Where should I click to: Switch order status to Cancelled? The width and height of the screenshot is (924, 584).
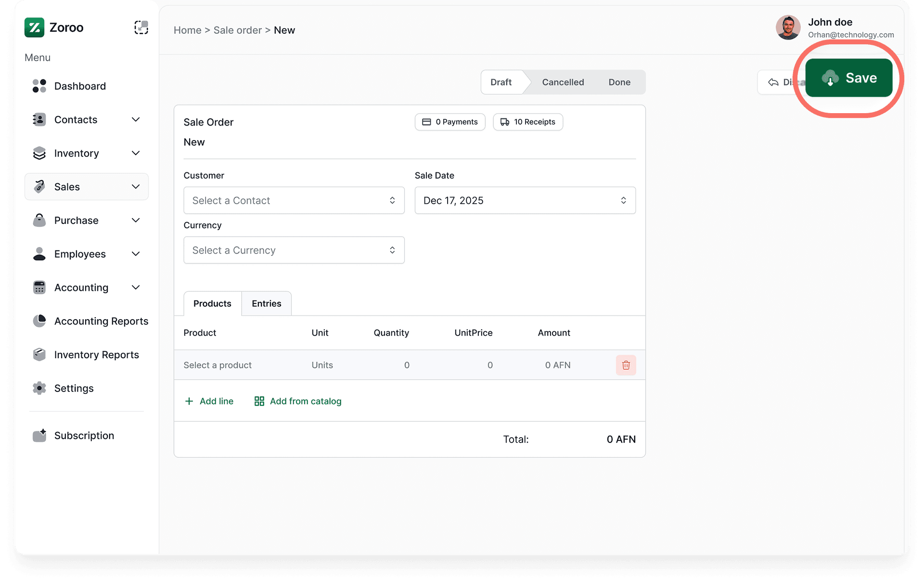563,82
